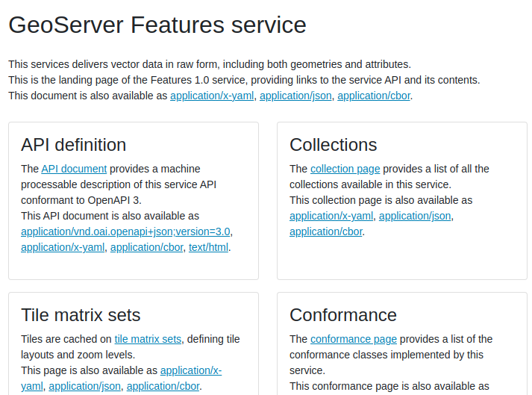Open the tile matrix sets link
Screen dimensions: 532x395
coord(148,339)
